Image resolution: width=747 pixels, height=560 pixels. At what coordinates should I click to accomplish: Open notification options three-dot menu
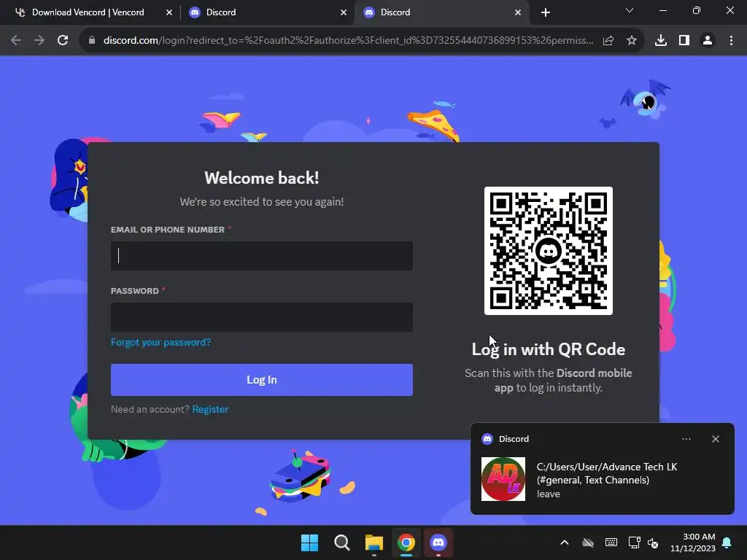pyautogui.click(x=686, y=439)
